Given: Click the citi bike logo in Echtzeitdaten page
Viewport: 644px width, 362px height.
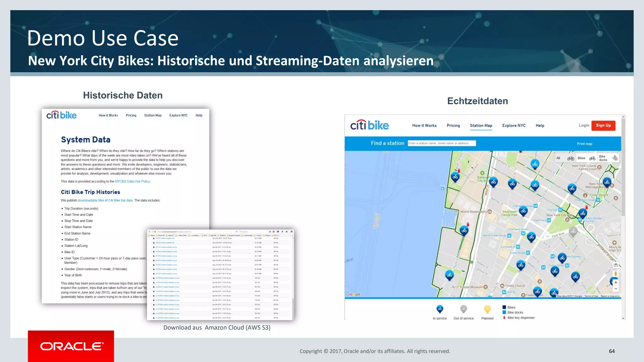Looking at the screenshot, I should coord(369,125).
